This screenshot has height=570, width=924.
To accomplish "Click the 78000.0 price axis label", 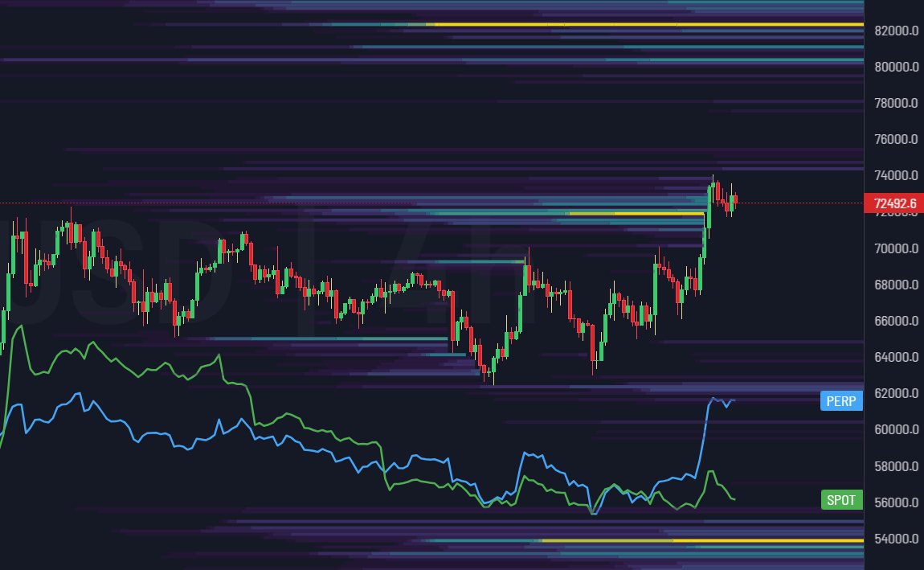I will coord(896,103).
